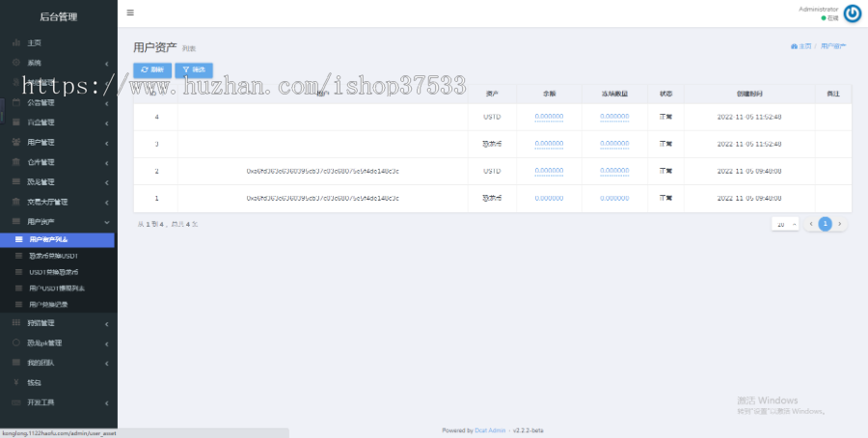The width and height of the screenshot is (868, 438).
Task: Edit the 冻结数量 value in row 1
Action: [x=614, y=198]
